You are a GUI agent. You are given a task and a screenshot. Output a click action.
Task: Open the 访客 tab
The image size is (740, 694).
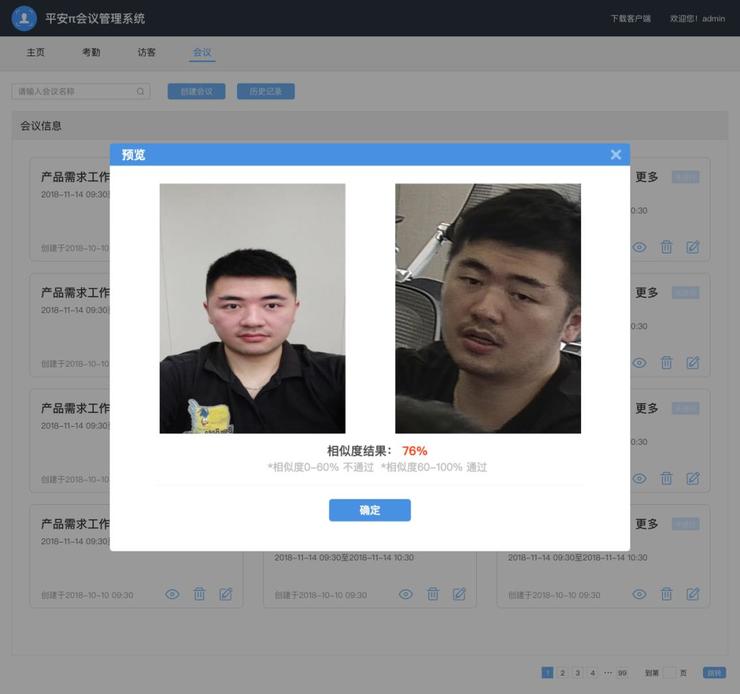point(147,52)
